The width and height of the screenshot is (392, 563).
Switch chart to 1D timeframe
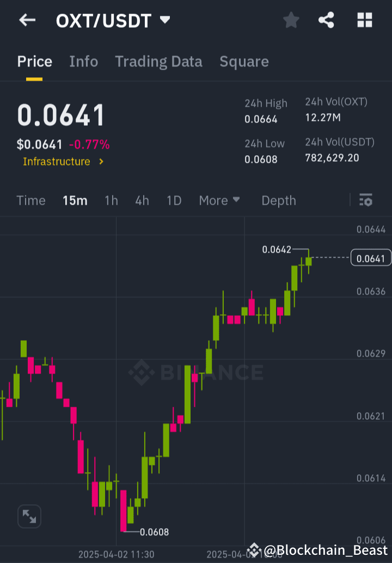coord(174,200)
